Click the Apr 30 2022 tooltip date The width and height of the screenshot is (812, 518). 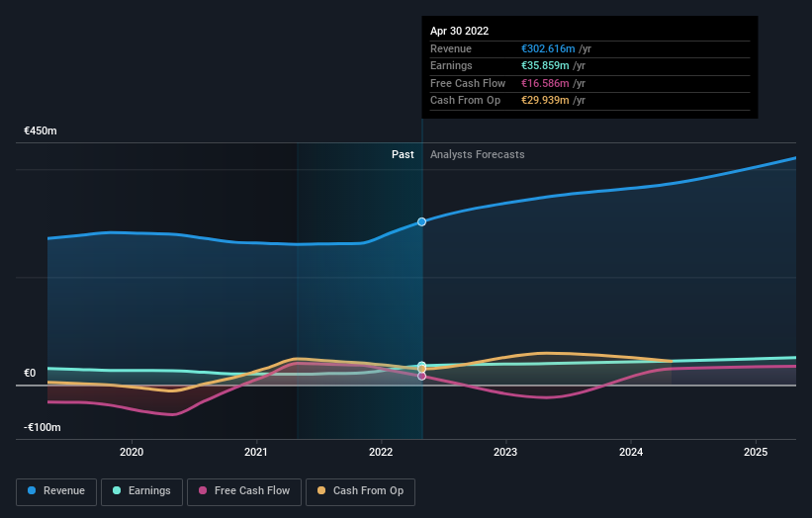pyautogui.click(x=459, y=31)
